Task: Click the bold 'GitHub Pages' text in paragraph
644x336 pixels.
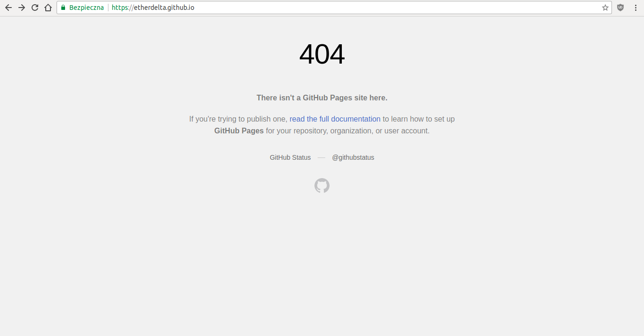Action: (x=239, y=131)
